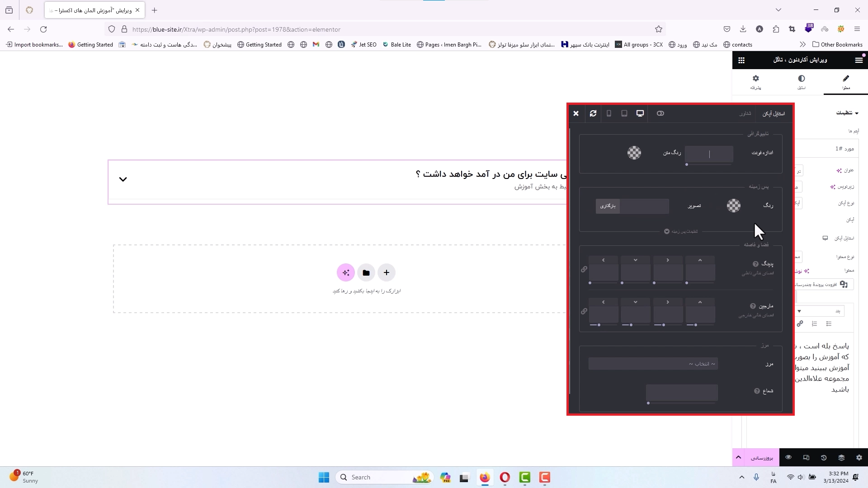Click the reset/refresh styles icon in popup
This screenshot has height=488, width=868.
tap(593, 113)
